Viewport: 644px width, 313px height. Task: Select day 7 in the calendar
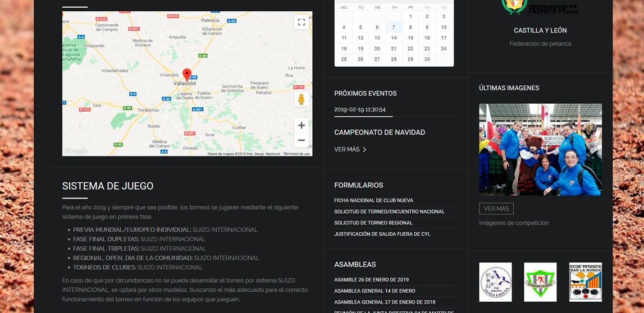(x=394, y=27)
